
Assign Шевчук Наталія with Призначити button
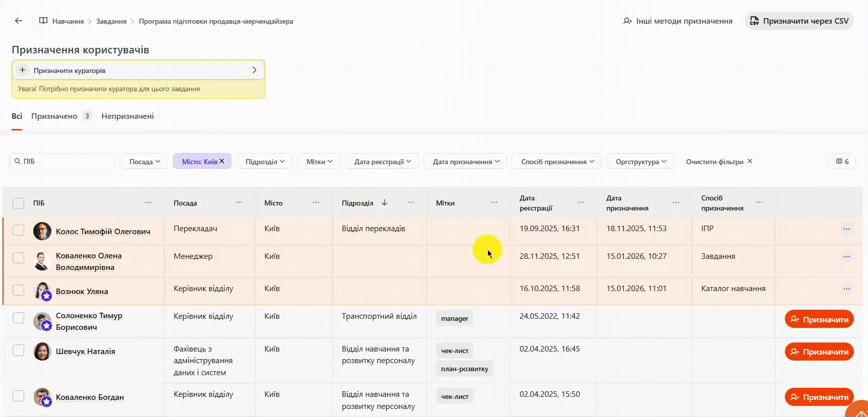pyautogui.click(x=819, y=352)
